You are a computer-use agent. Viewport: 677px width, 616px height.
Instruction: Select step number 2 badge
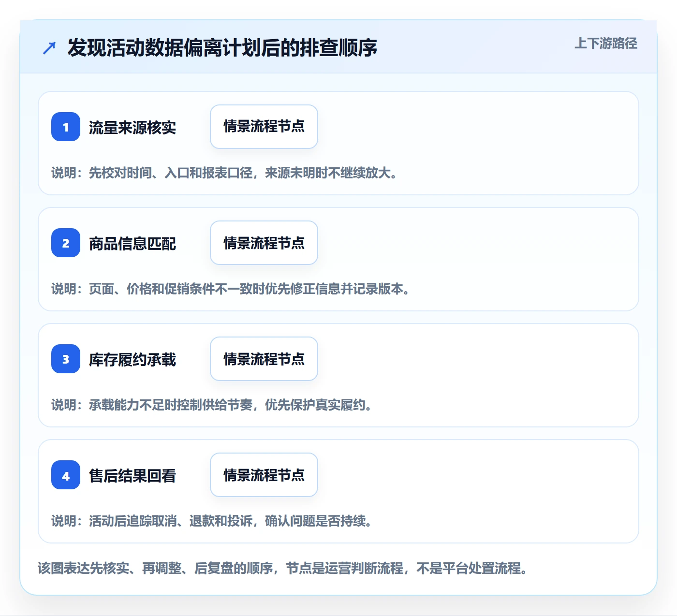[66, 243]
